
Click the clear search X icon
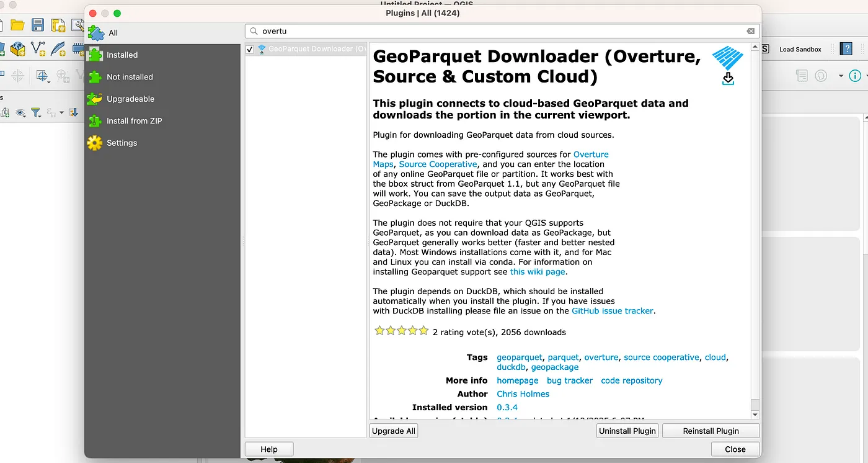[750, 31]
